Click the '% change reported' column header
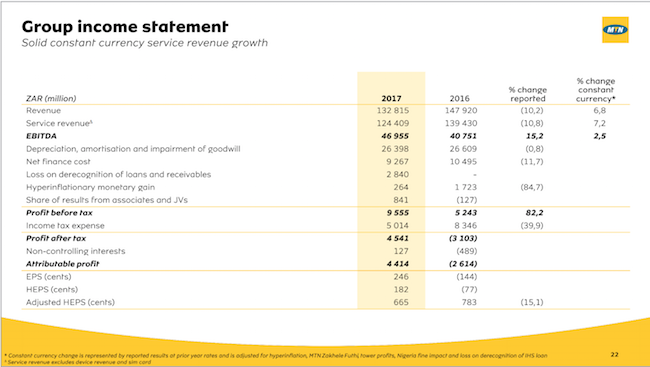Screen dimensions: 650x367 pos(528,94)
